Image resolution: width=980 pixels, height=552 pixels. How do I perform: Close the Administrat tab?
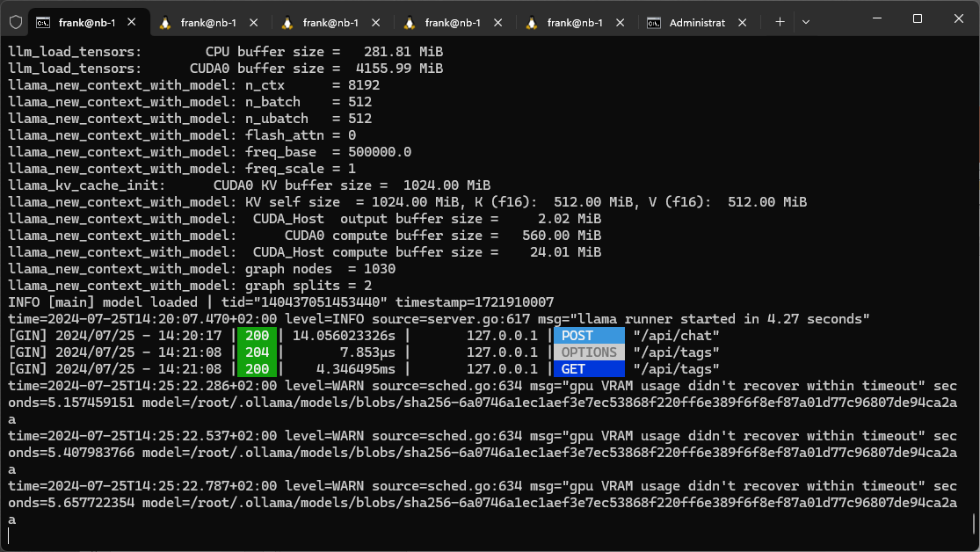pos(744,23)
